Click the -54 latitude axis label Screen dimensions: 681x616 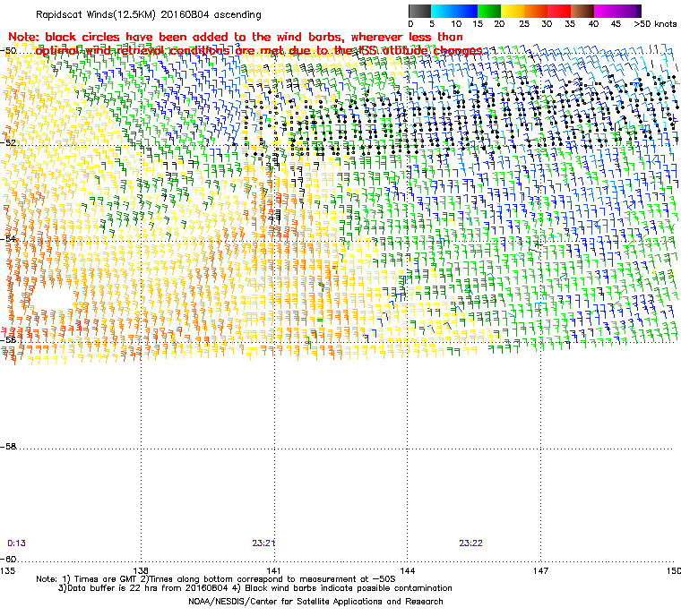(8, 239)
